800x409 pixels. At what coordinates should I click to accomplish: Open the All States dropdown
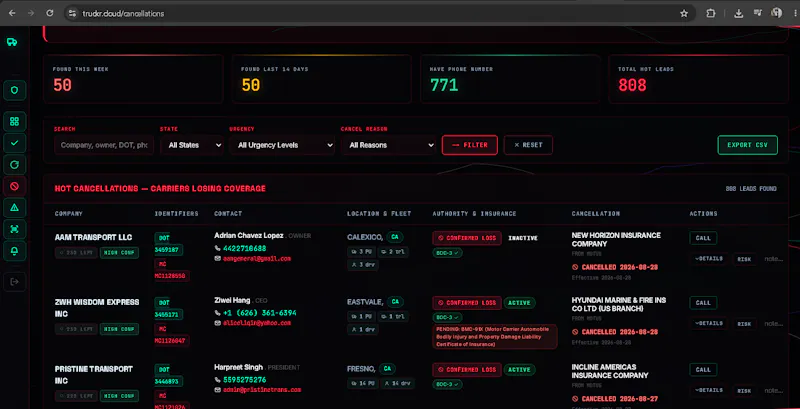(x=192, y=145)
